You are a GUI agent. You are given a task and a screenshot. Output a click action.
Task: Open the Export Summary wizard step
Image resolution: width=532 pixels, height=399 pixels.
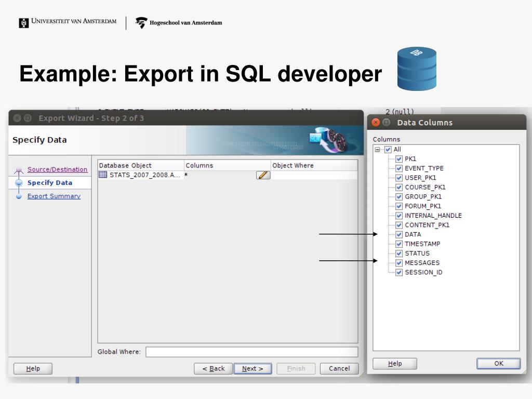click(x=54, y=196)
